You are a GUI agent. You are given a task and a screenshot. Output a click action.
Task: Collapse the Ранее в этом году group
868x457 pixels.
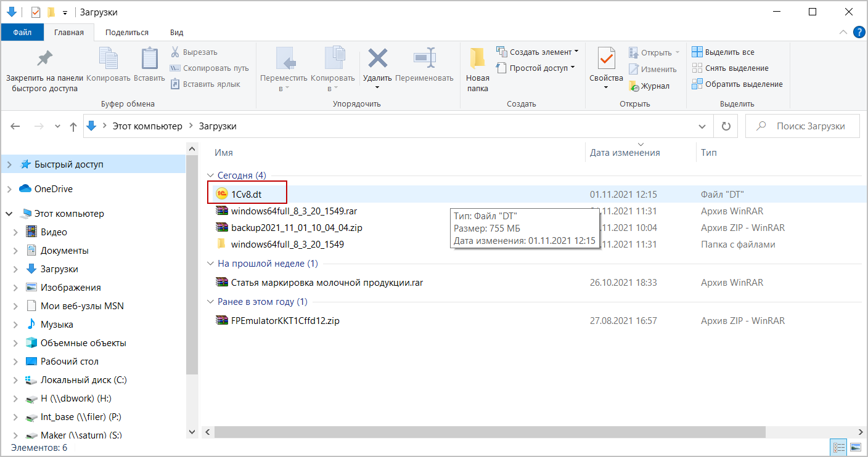pos(210,302)
